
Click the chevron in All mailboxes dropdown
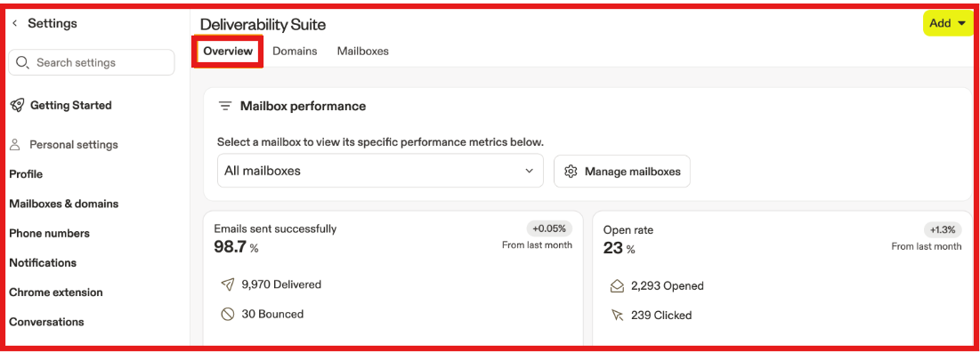click(x=530, y=171)
